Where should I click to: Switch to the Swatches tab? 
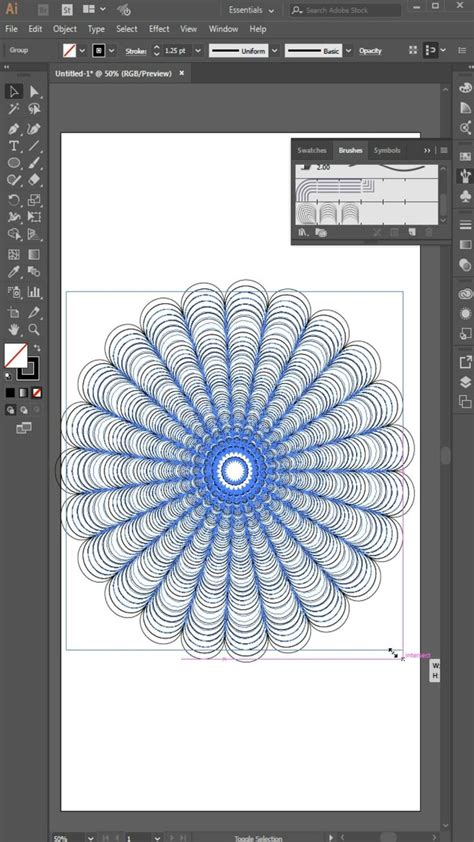[x=312, y=150]
